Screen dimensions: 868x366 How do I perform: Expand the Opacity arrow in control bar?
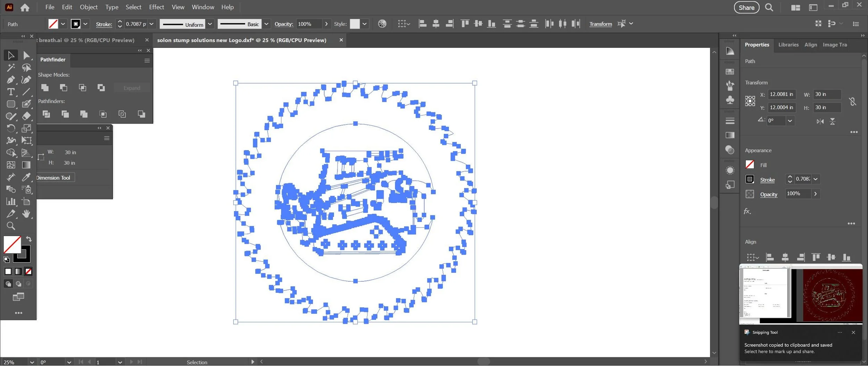[326, 24]
